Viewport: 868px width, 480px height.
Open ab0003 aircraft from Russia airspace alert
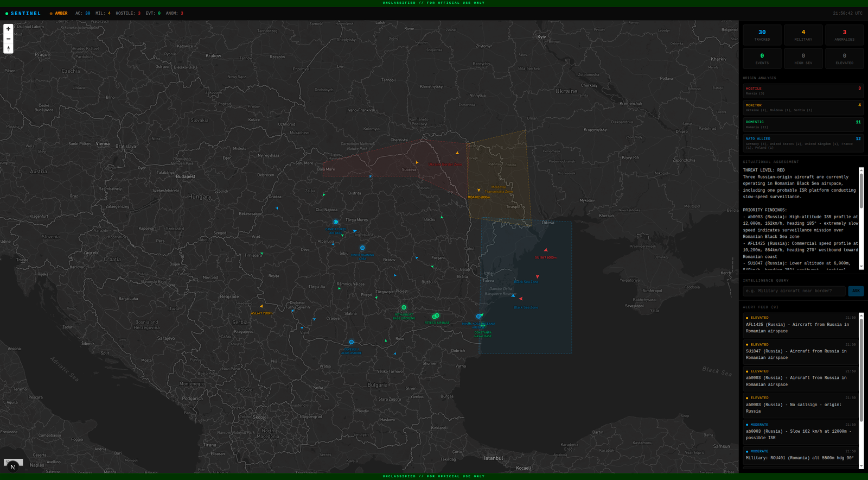pyautogui.click(x=800, y=378)
